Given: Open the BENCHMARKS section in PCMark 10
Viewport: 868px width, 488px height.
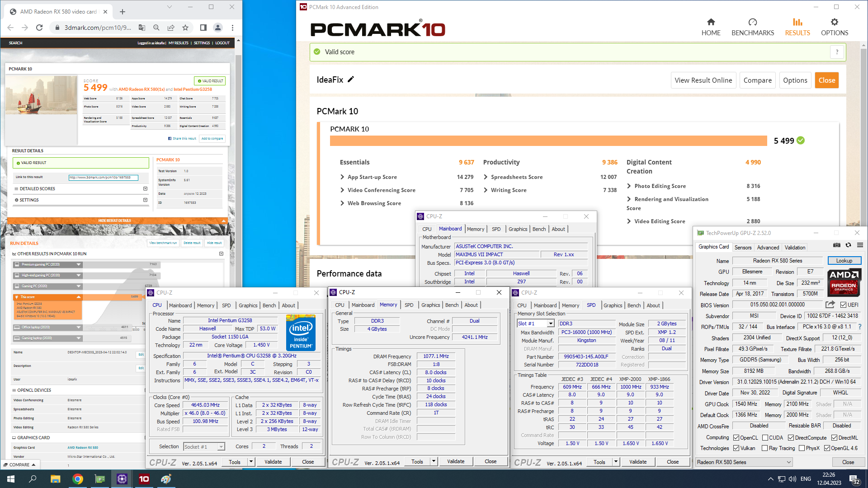Looking at the screenshot, I should (753, 27).
